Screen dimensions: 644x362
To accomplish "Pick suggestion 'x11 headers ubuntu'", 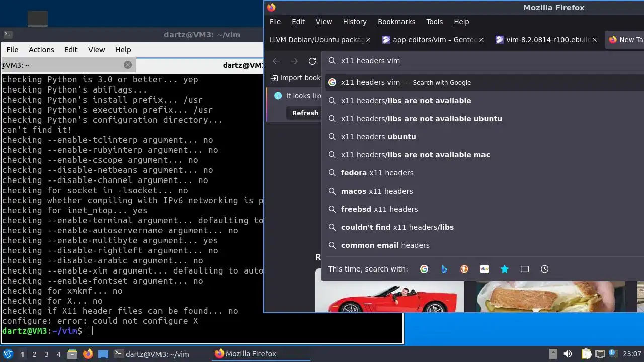I will [484, 137].
